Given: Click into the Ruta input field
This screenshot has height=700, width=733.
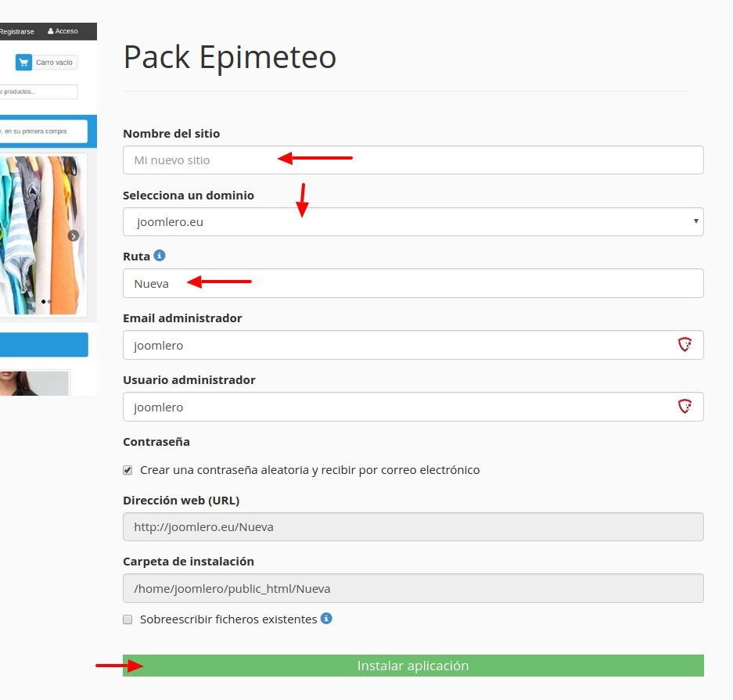Looking at the screenshot, I should click(413, 283).
